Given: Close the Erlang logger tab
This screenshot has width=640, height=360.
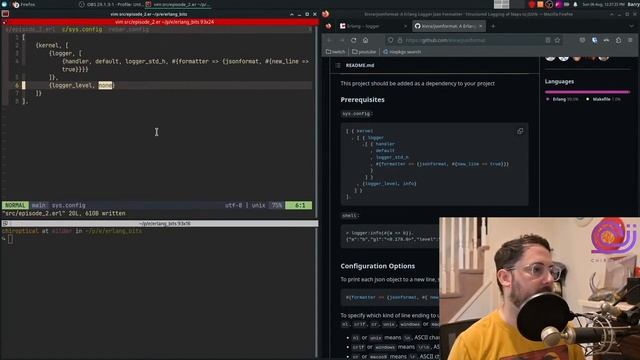Looking at the screenshot, I should tap(405, 26).
